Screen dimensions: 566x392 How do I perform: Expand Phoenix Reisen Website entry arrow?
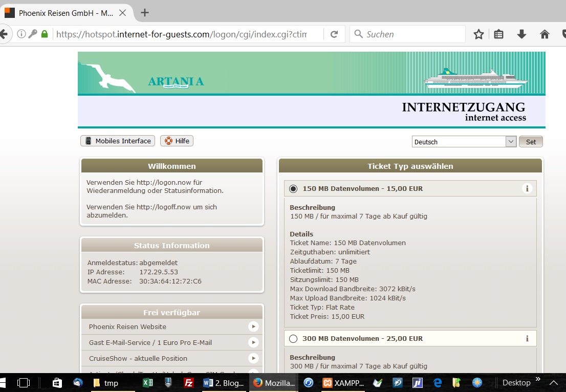(x=253, y=326)
